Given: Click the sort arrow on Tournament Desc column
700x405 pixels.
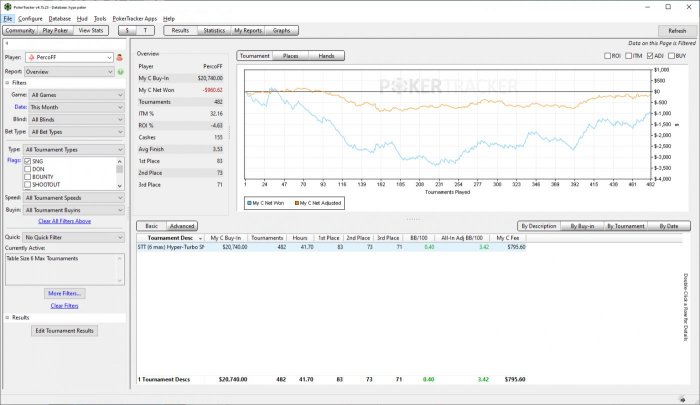Looking at the screenshot, I should [201, 237].
